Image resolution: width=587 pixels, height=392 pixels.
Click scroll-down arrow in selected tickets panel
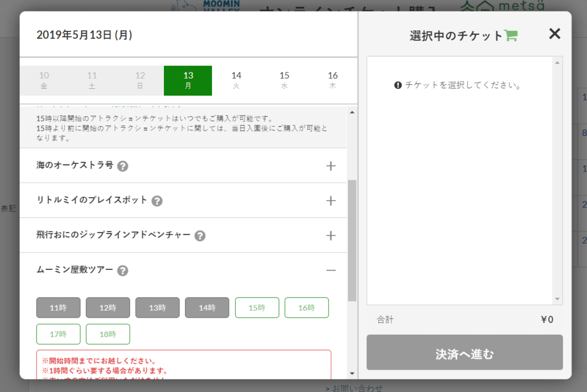click(557, 299)
